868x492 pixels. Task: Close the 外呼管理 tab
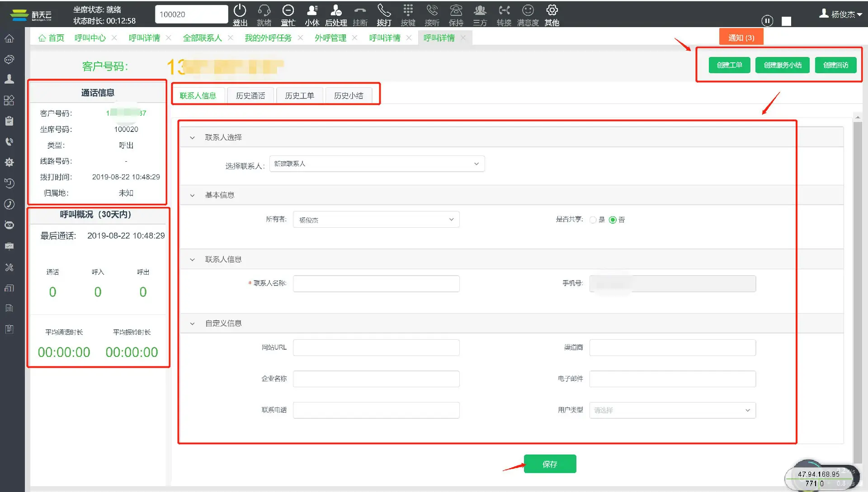[355, 38]
